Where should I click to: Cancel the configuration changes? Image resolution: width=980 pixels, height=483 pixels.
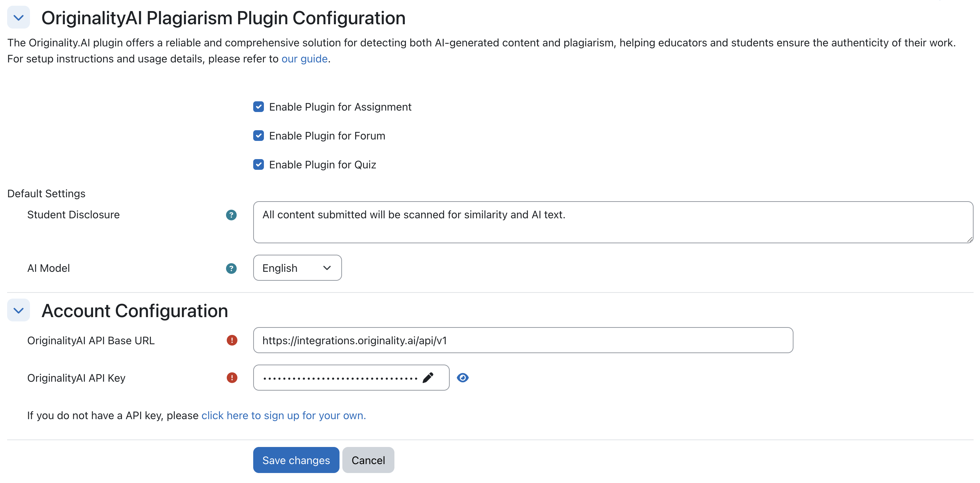click(x=368, y=460)
